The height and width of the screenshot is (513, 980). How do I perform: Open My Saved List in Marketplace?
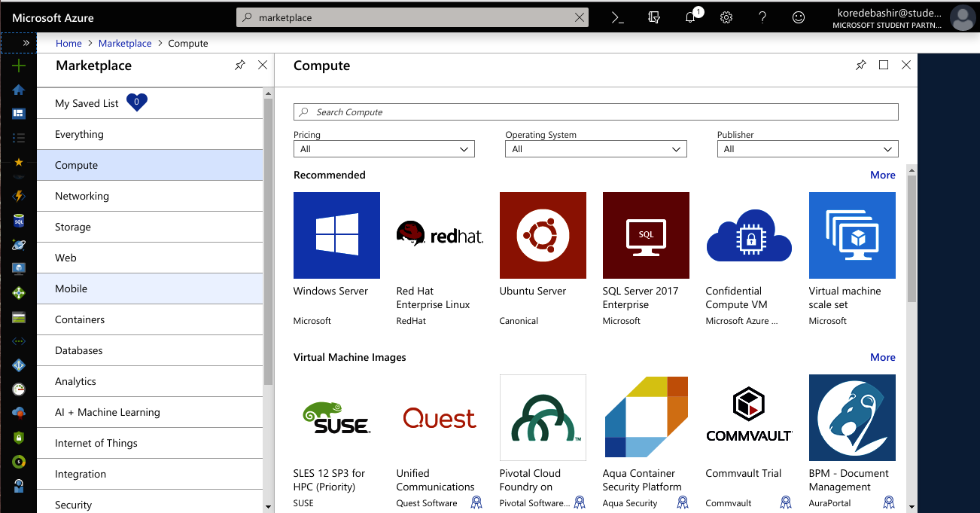coord(150,103)
